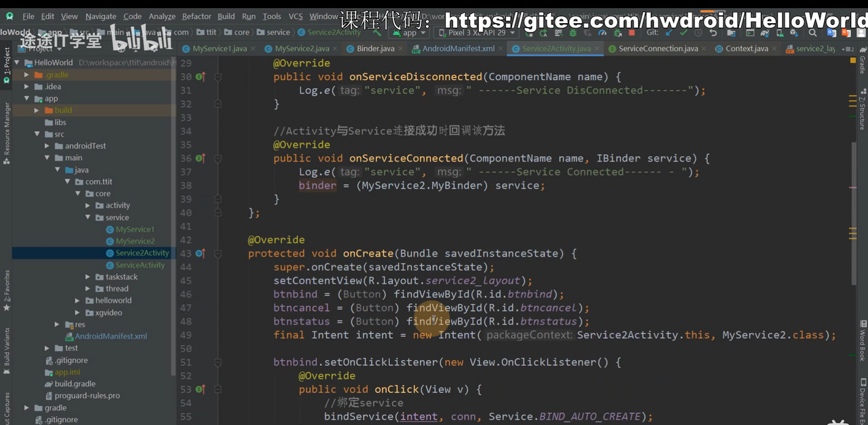Select MyService2 in project tree
The image size is (868, 425).
[135, 241]
